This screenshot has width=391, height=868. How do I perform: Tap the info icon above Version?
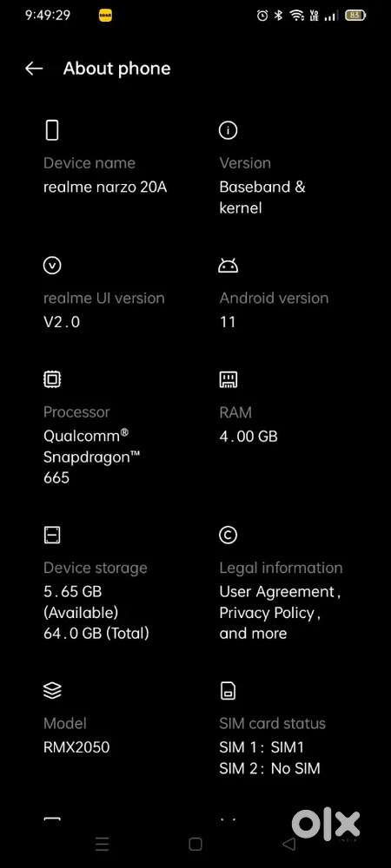pos(229,131)
